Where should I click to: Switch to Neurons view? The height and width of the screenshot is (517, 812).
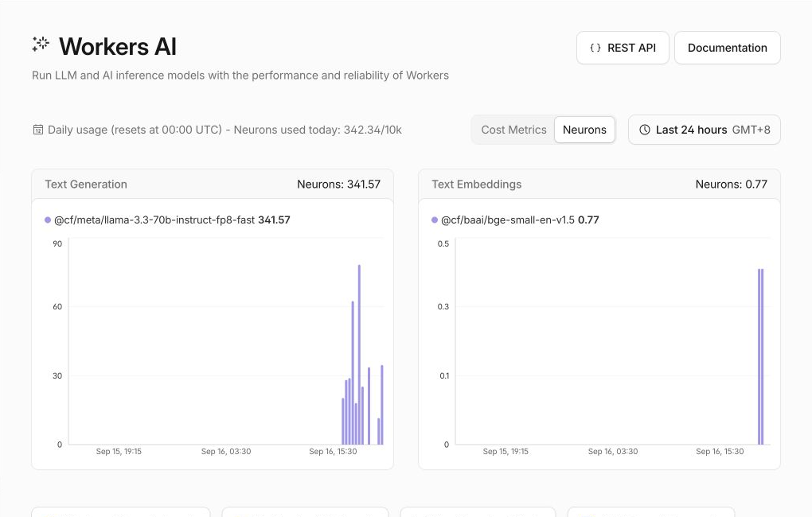(x=584, y=130)
